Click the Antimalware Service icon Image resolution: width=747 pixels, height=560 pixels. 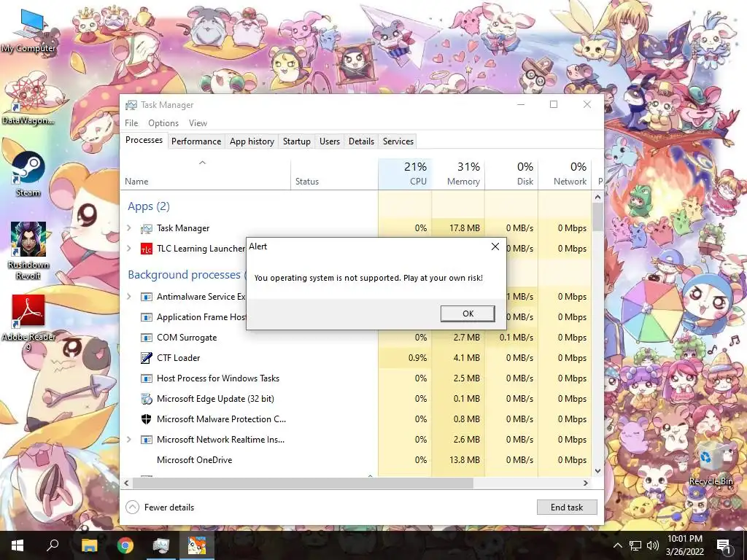(x=146, y=297)
